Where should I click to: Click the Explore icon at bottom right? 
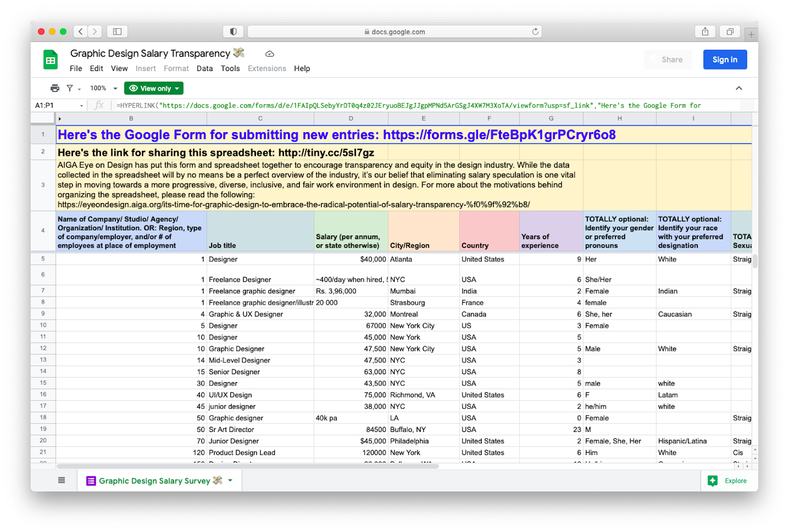point(713,481)
